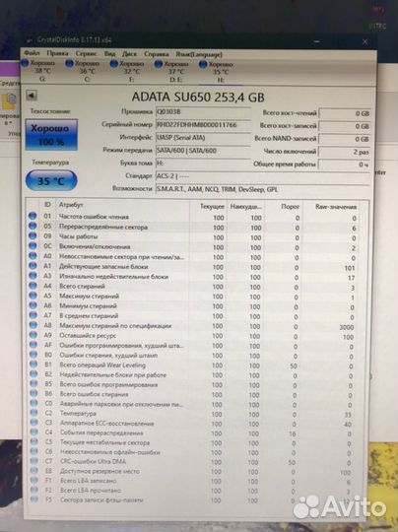Click the Атрибут column header
This screenshot has width=398, height=532.
point(71,205)
